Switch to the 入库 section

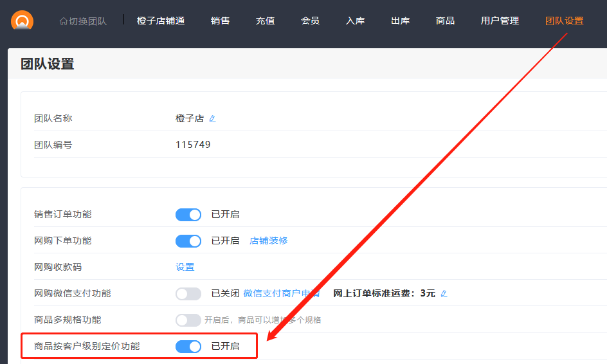[355, 21]
